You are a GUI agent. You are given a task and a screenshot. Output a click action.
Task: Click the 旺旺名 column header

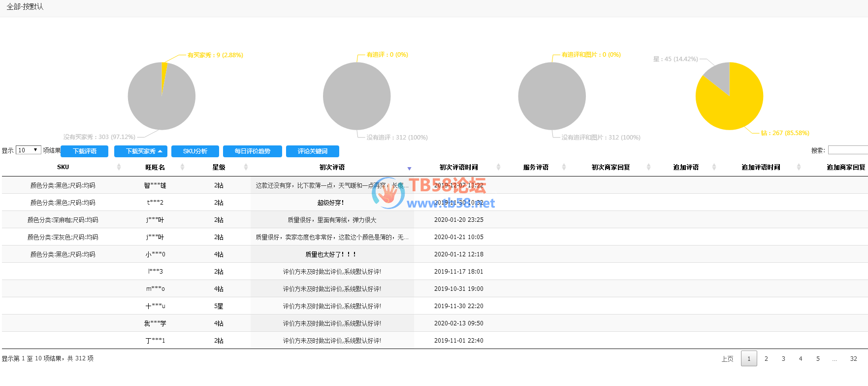pos(155,167)
